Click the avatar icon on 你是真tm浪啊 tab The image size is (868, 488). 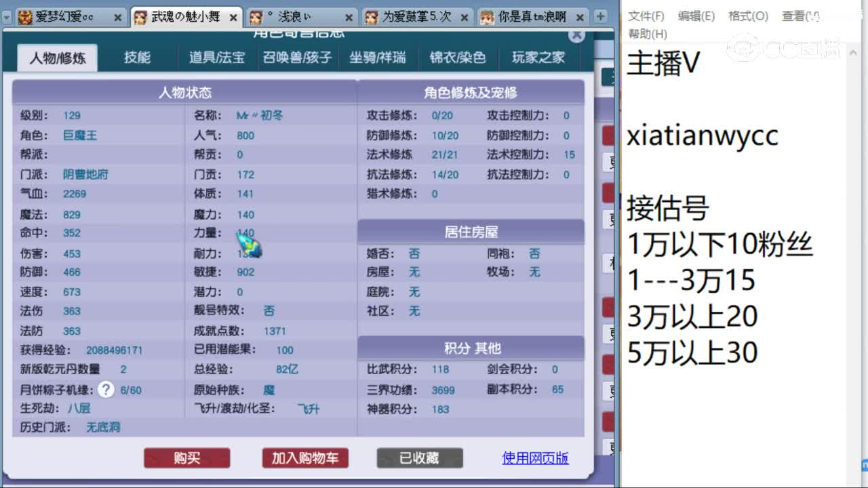(488, 18)
